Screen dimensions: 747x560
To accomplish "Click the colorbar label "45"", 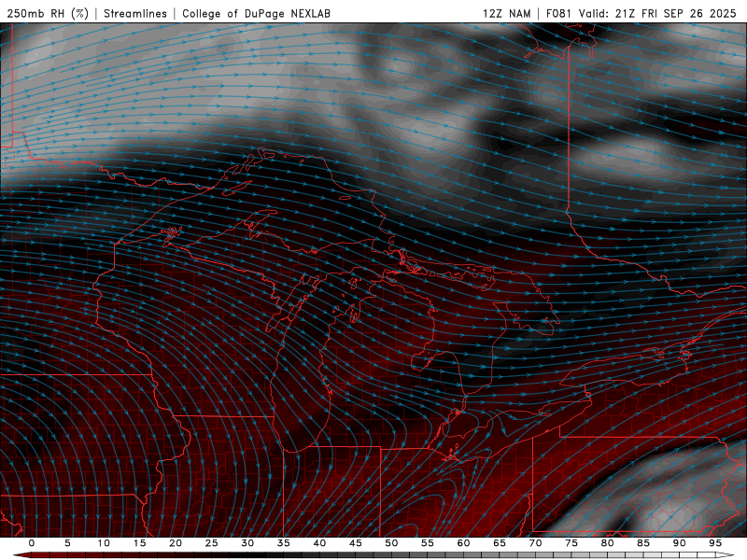I will pyautogui.click(x=356, y=543).
